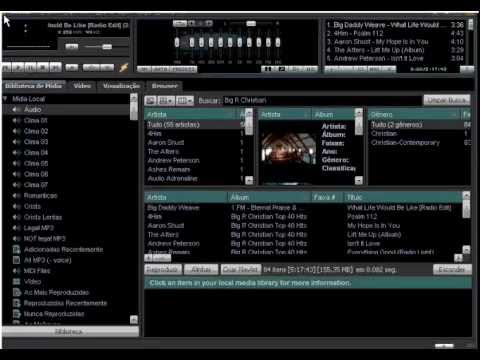Sort track list by Álbum column header
This screenshot has height=360, width=480.
pyautogui.click(x=269, y=197)
